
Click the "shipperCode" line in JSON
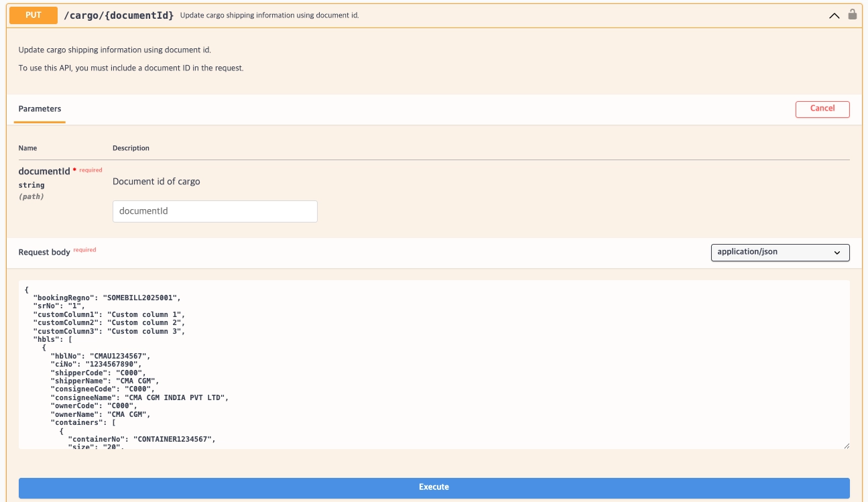coord(99,373)
